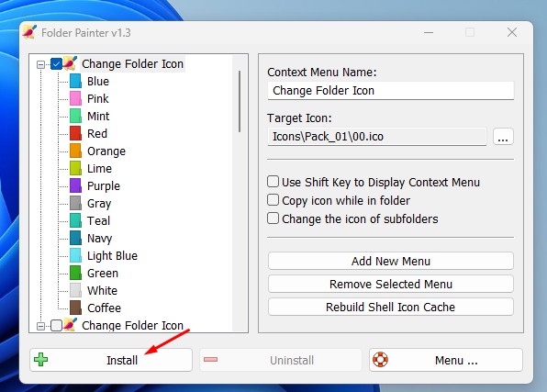Click the Context Menu Name input field

(391, 90)
